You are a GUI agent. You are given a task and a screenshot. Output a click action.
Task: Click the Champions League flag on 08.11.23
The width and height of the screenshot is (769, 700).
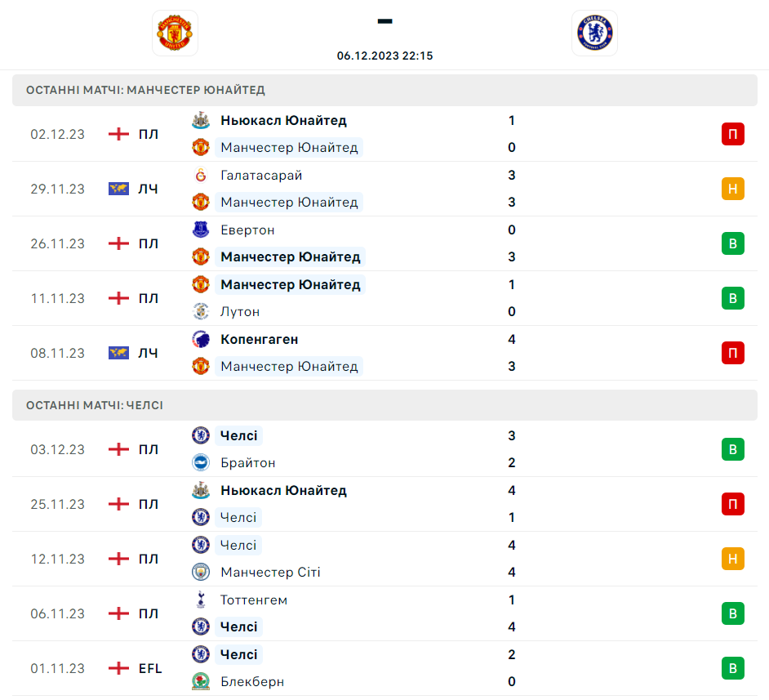click(x=119, y=353)
